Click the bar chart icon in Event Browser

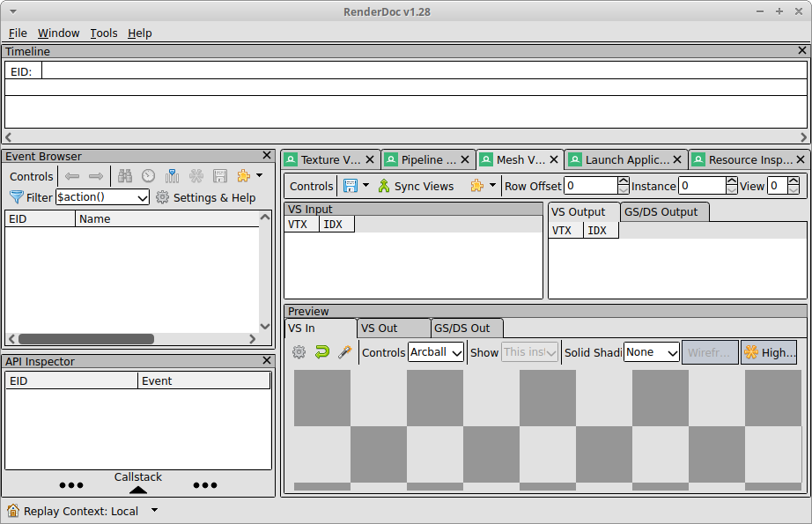click(172, 176)
